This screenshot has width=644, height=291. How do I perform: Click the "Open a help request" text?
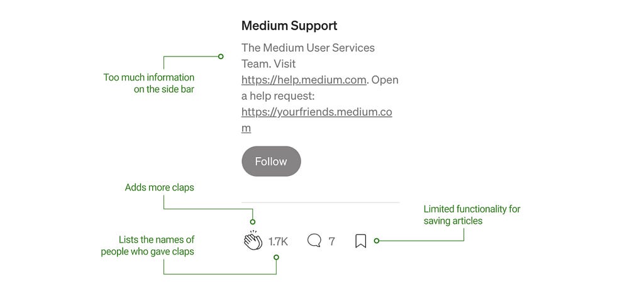click(x=320, y=88)
